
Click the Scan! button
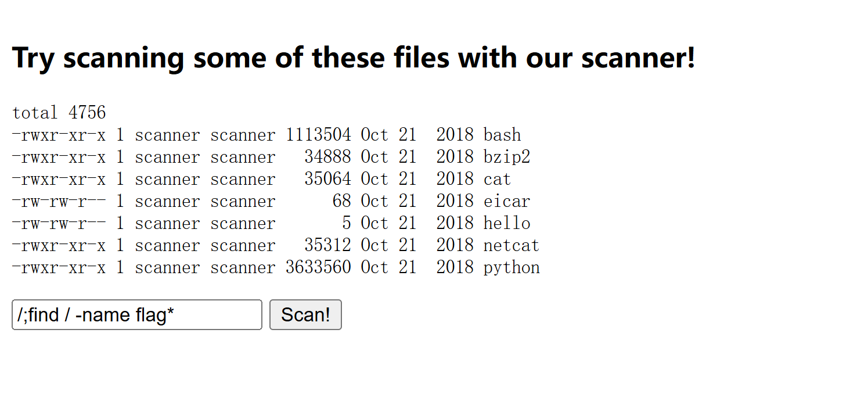pyautogui.click(x=305, y=315)
